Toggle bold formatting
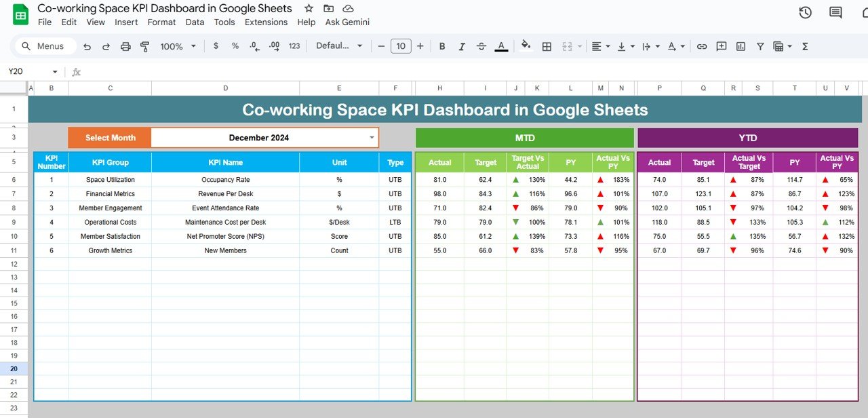The width and height of the screenshot is (868, 418). (x=442, y=46)
